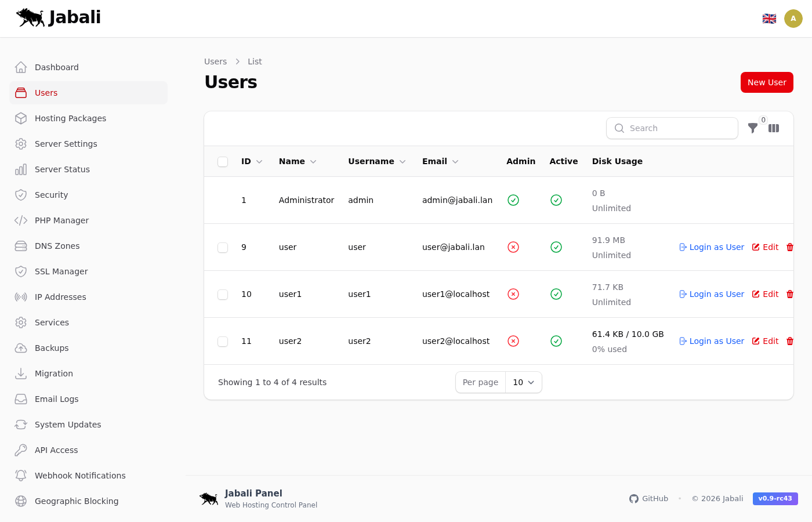Click the New User button
This screenshot has width=812, height=522.
(766, 82)
